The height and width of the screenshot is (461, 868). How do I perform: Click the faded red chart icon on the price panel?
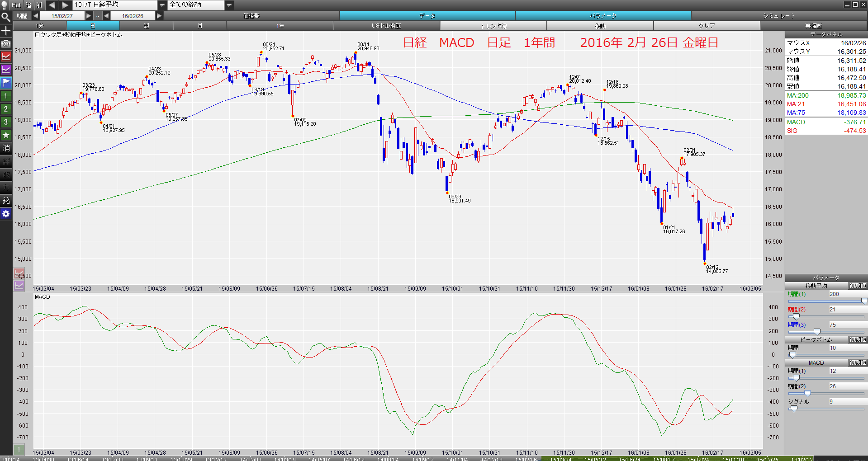click(19, 274)
